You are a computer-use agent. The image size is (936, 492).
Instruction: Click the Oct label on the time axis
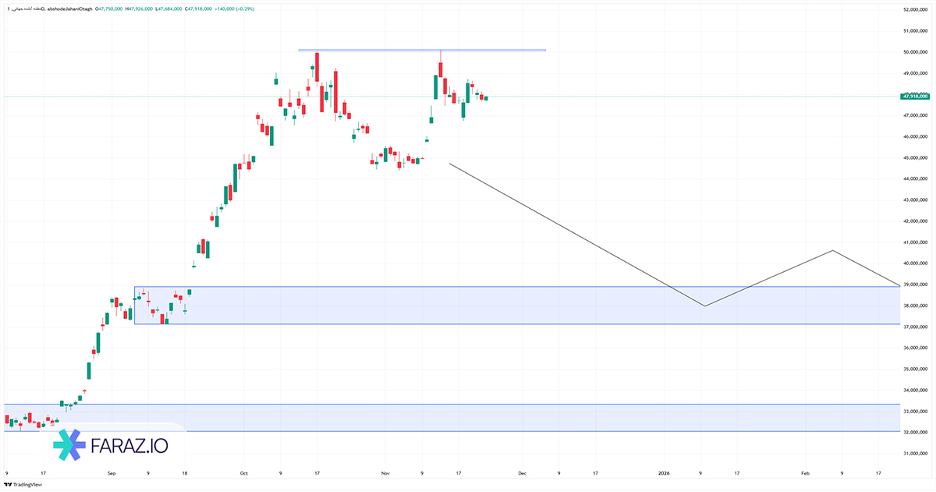pos(243,472)
